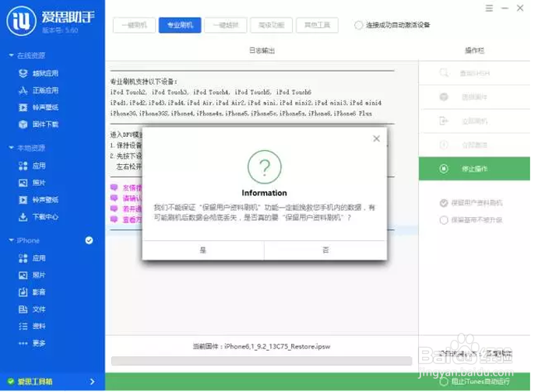The height and width of the screenshot is (392, 545).
Task: Click the iPod Touch2 device list line
Action: click(x=211, y=93)
